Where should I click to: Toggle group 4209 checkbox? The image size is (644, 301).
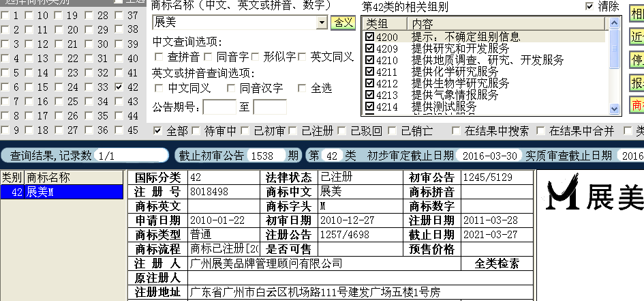click(369, 48)
